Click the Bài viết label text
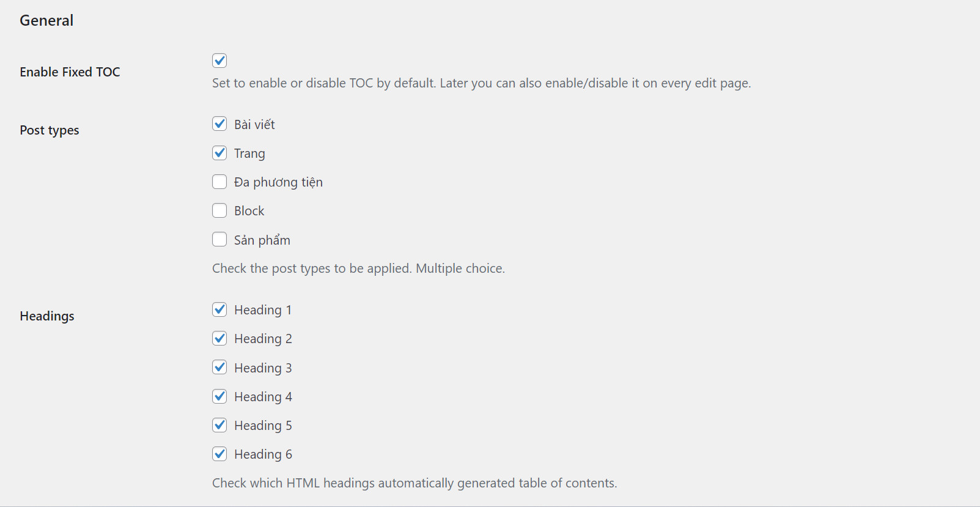The image size is (980, 507). coord(254,125)
